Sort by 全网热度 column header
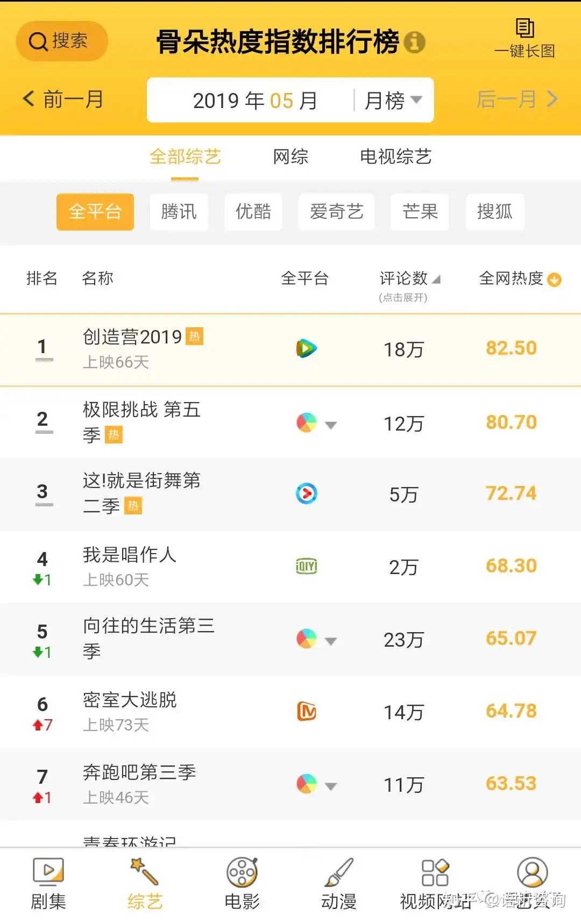Image resolution: width=581 pixels, height=924 pixels. pyautogui.click(x=520, y=278)
